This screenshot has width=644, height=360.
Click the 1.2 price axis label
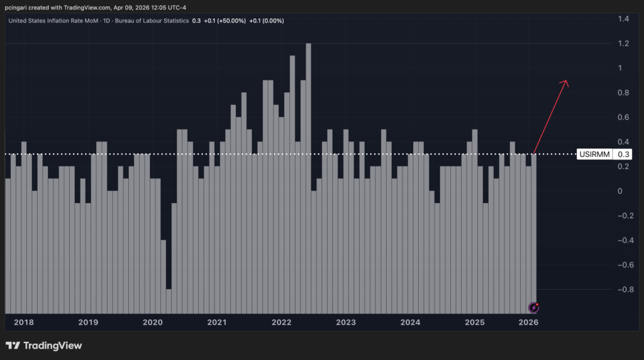pyautogui.click(x=623, y=43)
